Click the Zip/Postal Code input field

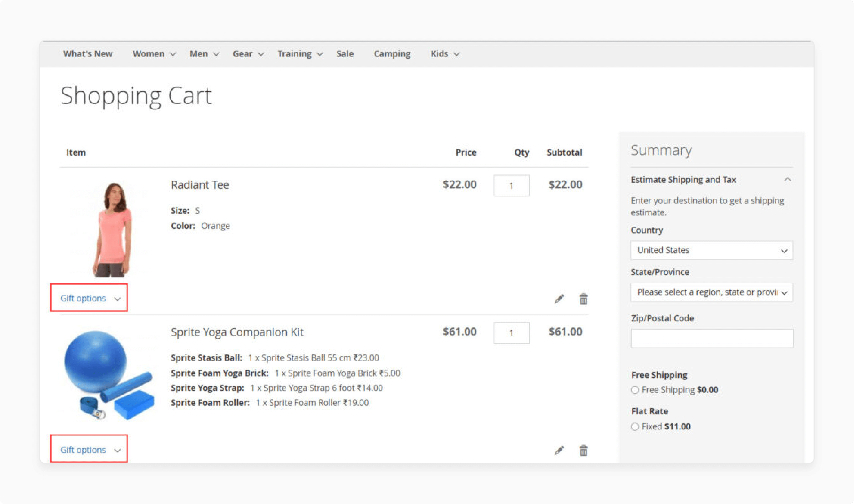712,338
